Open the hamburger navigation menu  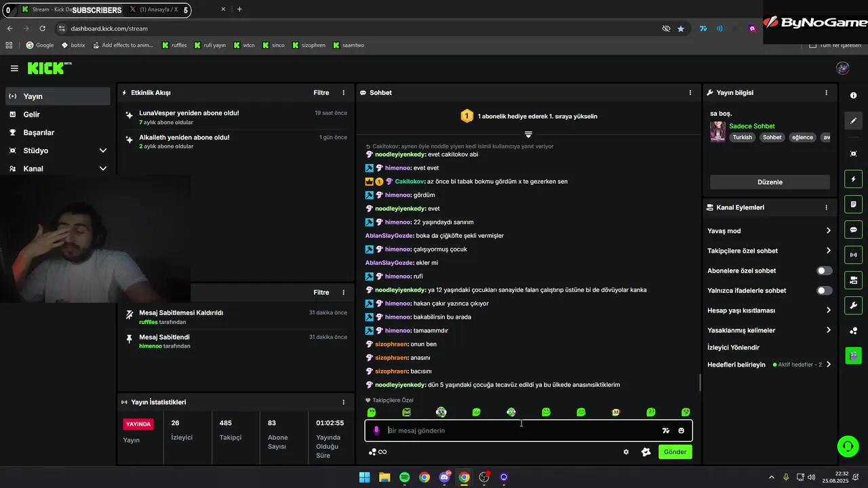coord(14,68)
